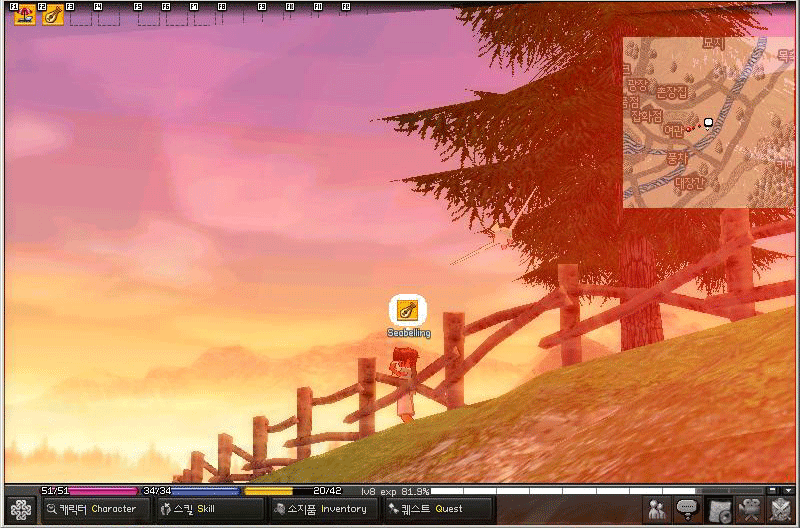Select the empty F6 hotkey slot
Viewport: 800px width, 528px height.
pos(177,15)
